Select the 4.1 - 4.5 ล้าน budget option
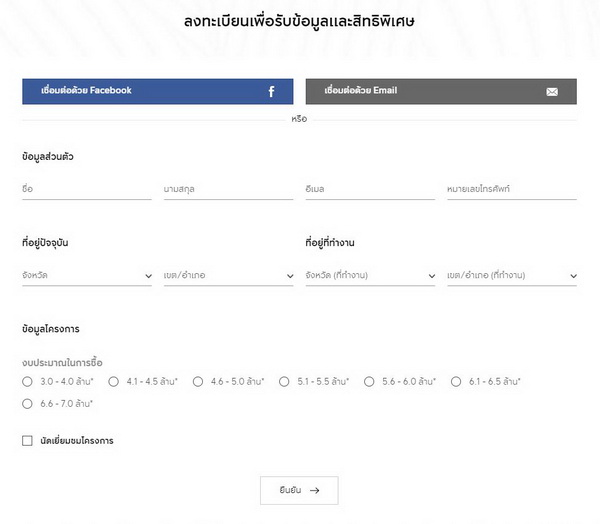 tap(113, 381)
